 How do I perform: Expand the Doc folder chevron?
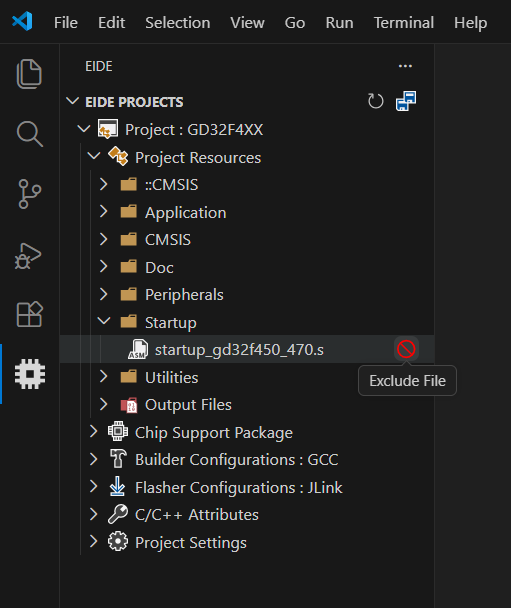point(103,267)
